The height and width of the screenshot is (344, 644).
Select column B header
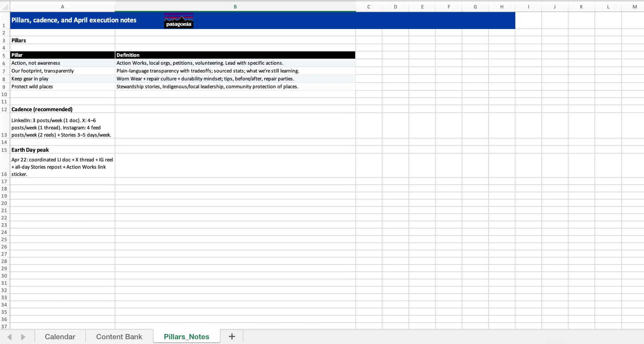[x=235, y=7]
